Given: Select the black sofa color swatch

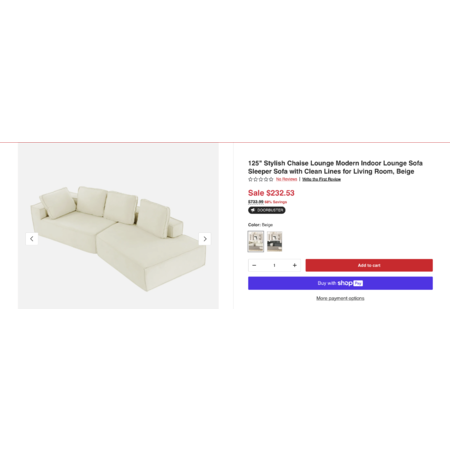Looking at the screenshot, I should point(274,241).
